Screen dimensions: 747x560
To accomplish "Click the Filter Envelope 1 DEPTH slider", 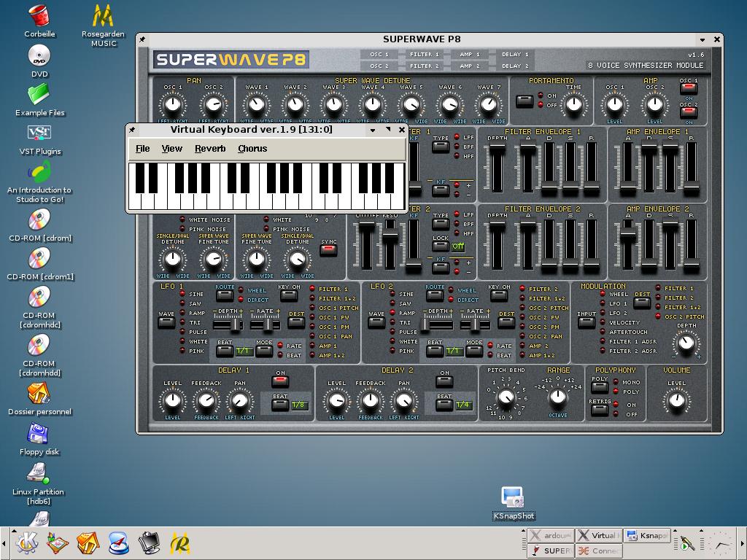I will click(x=498, y=166).
